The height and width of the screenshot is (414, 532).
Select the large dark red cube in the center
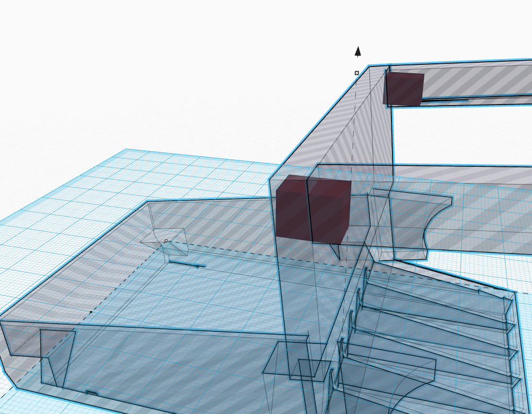point(313,209)
